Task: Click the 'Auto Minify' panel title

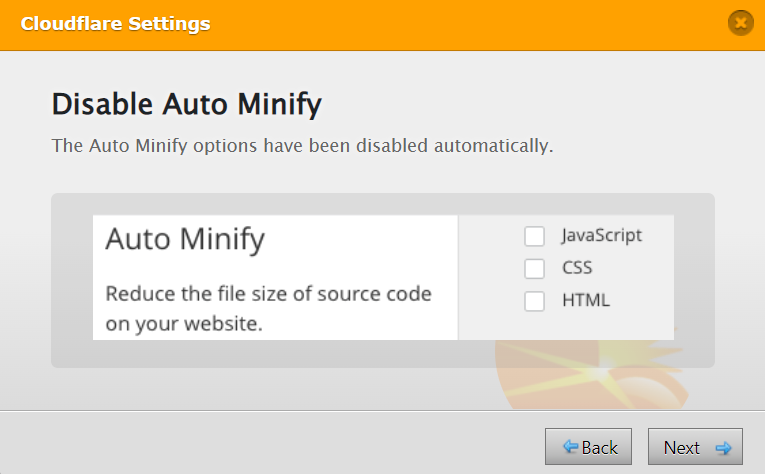Action: [185, 239]
